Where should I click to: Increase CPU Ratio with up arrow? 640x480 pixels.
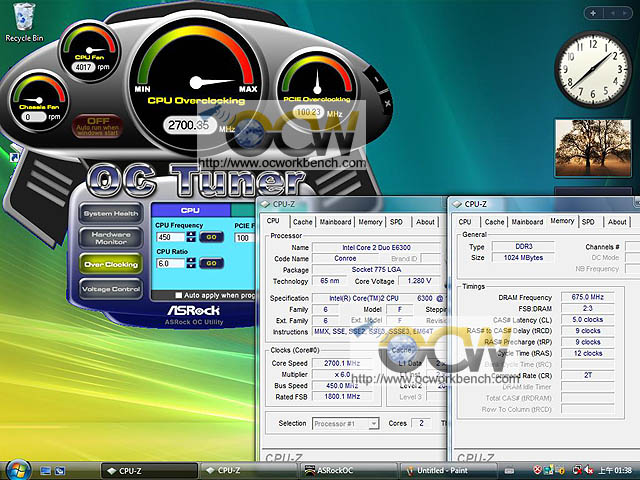191,260
